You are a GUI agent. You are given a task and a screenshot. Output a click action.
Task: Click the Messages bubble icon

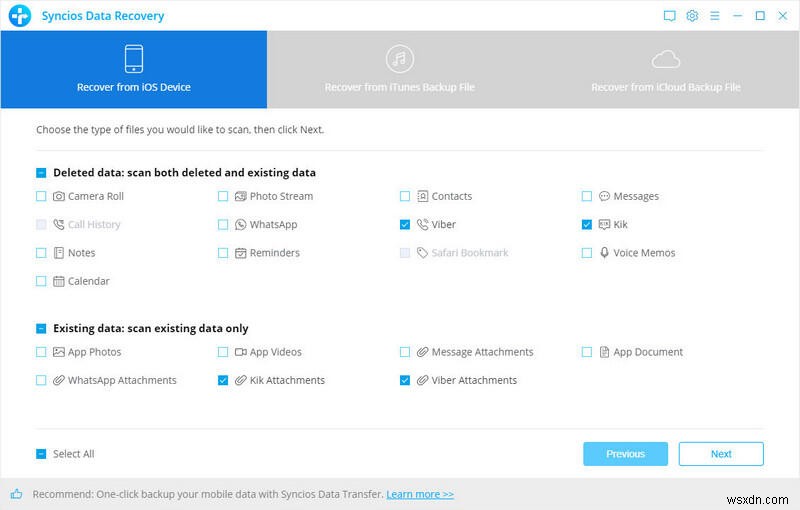604,196
